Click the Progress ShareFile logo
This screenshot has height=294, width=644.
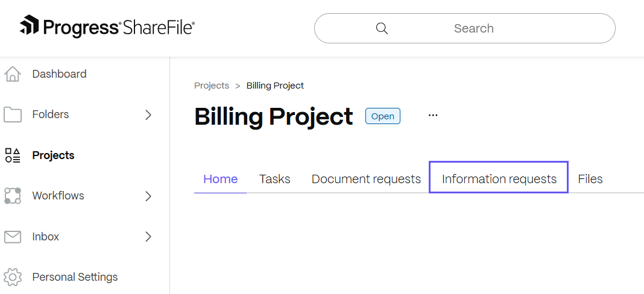[x=107, y=27]
